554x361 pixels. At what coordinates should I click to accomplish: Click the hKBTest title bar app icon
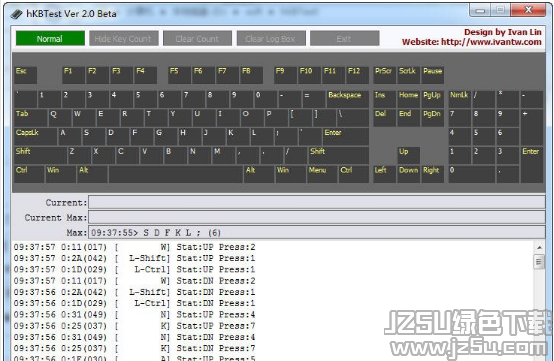(16, 14)
